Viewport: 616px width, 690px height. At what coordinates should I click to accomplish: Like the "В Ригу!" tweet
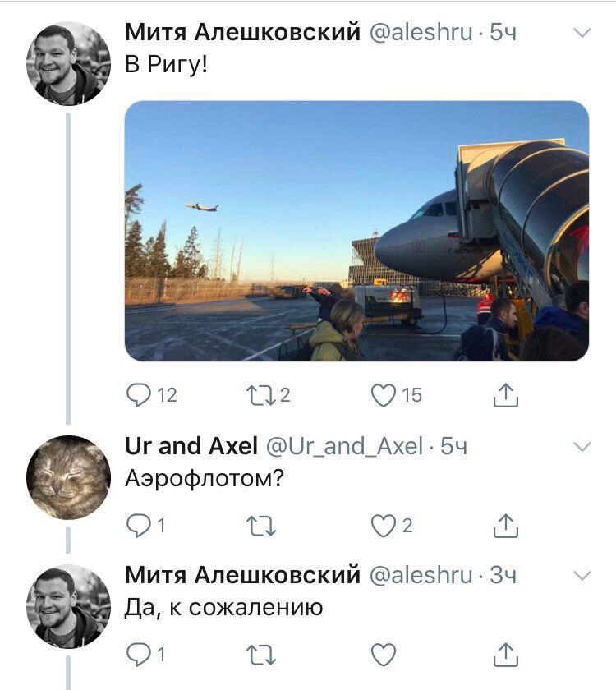pyautogui.click(x=384, y=395)
